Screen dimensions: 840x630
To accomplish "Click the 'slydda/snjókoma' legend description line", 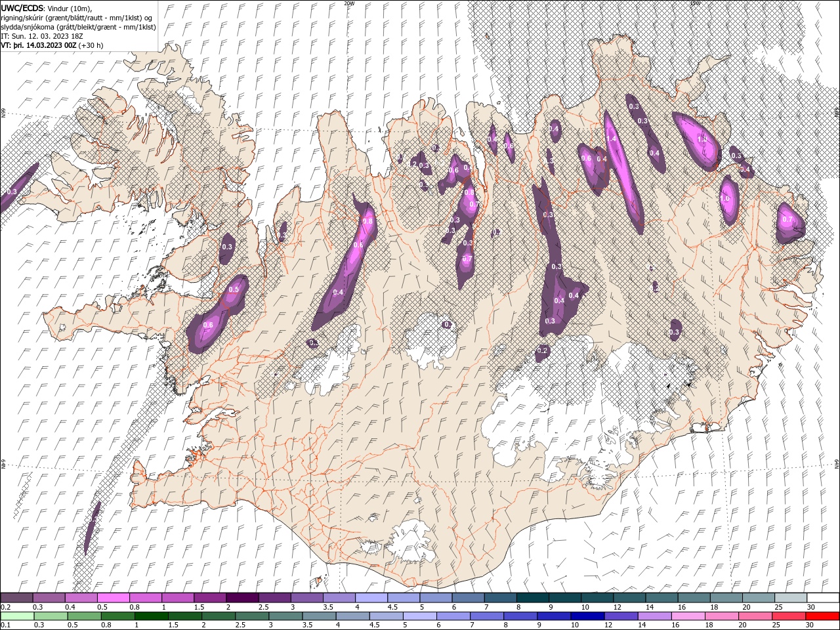I will (78, 27).
